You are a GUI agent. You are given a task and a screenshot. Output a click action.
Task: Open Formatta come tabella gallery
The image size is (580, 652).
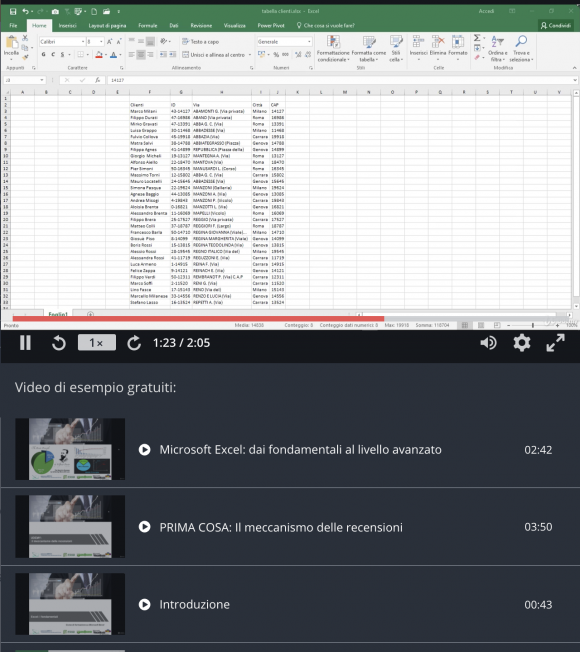[369, 49]
